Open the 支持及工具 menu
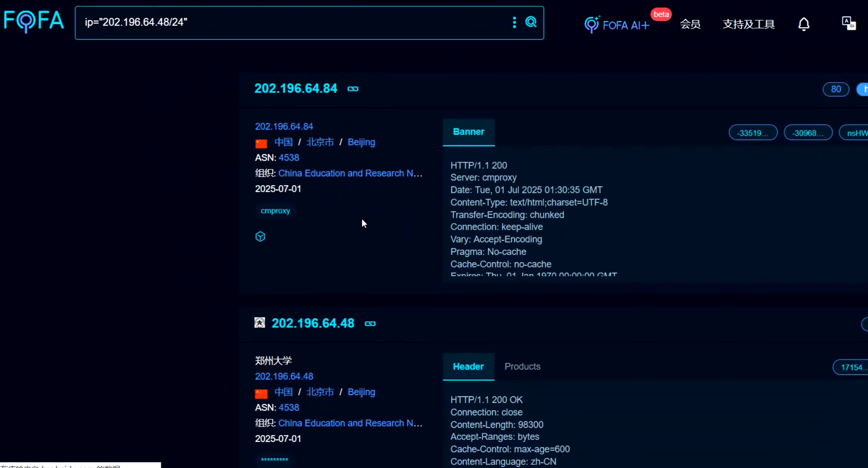The height and width of the screenshot is (468, 868). coord(749,24)
